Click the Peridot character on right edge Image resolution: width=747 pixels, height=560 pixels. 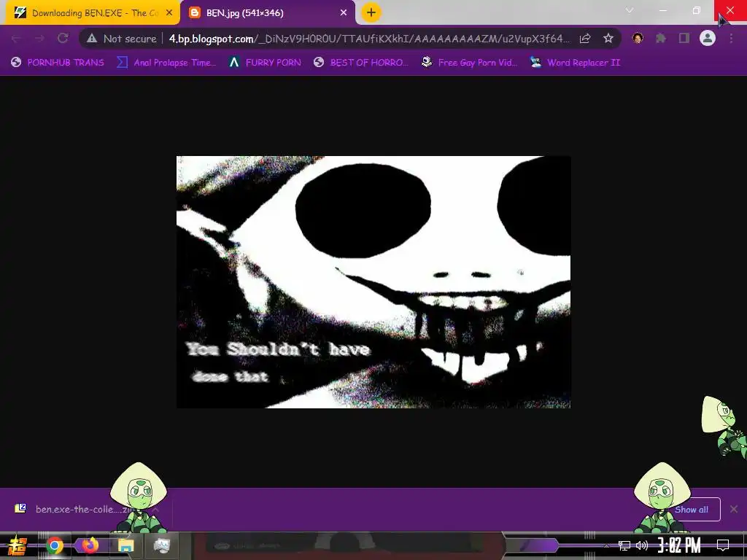point(724,427)
